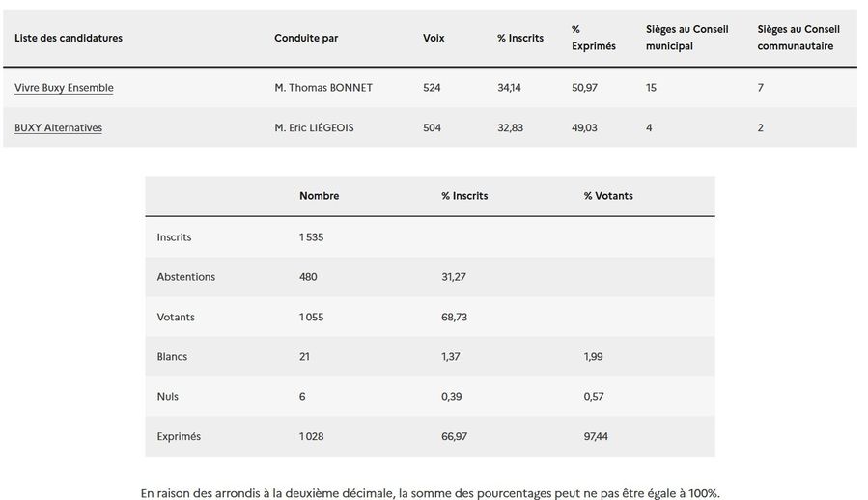Image resolution: width=868 pixels, height=500 pixels.
Task: Select the 50,97 percent exprimés cell
Action: point(584,88)
